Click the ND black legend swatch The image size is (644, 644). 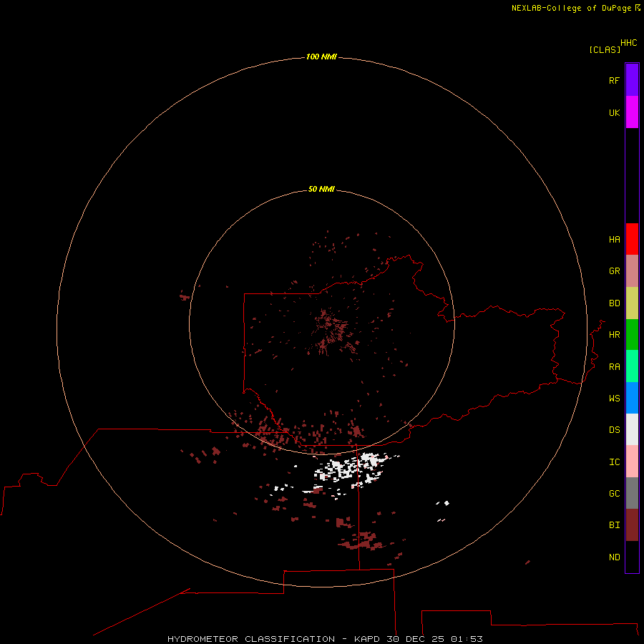click(632, 557)
